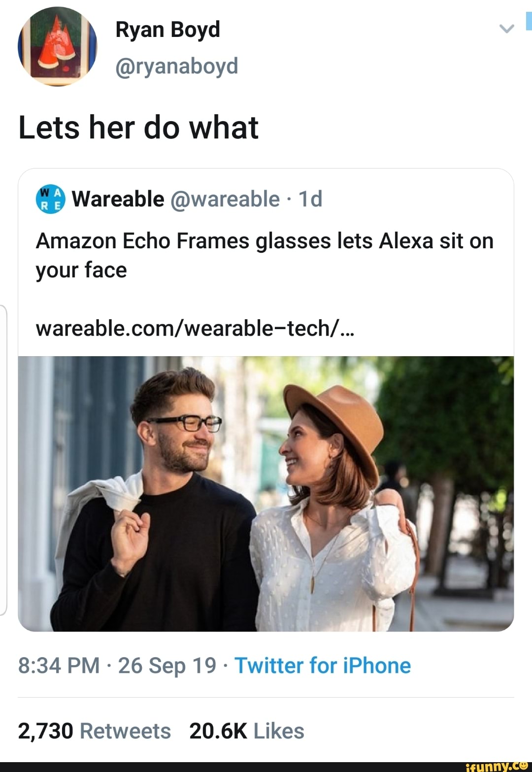Screen dimensions: 532x772
Task: Click the 8:34 PM tweet timestamp
Action: 59,666
